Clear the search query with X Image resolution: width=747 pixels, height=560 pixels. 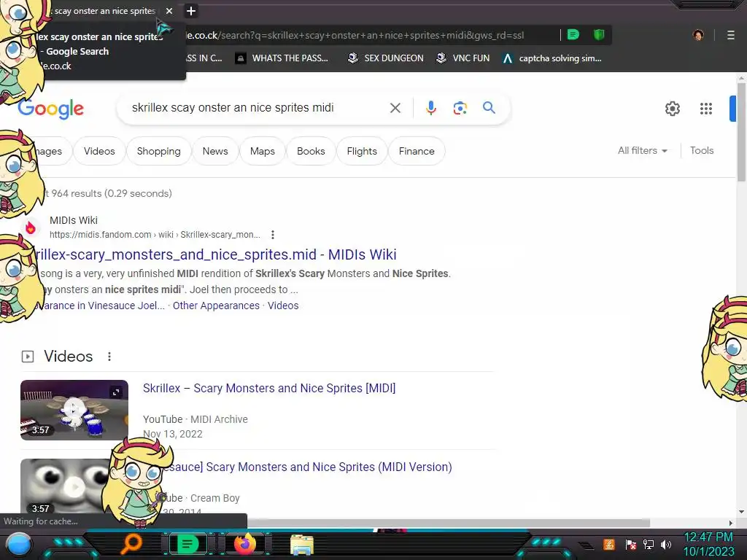coord(395,108)
